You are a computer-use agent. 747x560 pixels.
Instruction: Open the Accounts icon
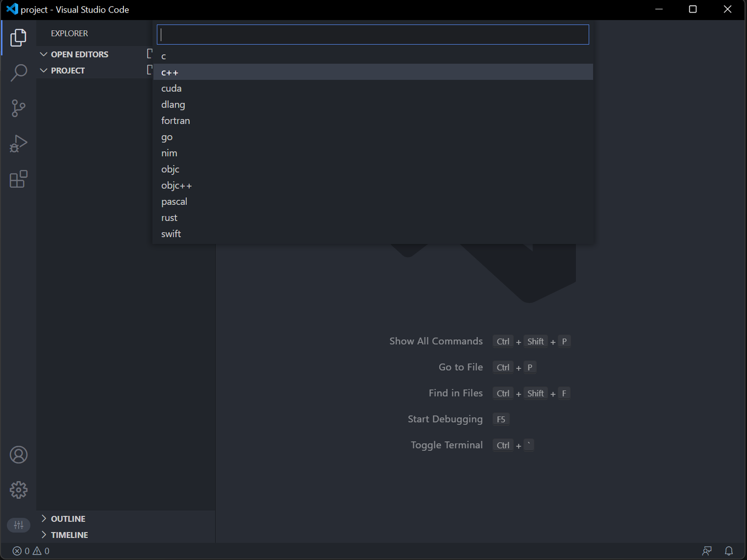tap(19, 454)
